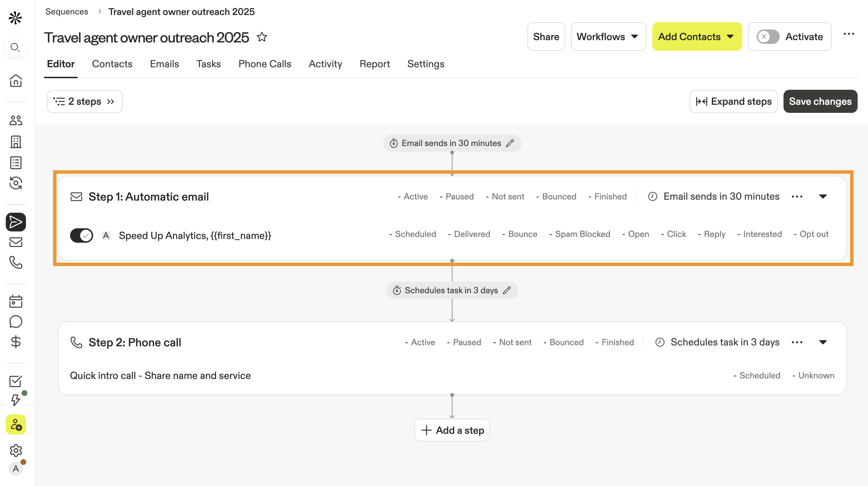Go to Home via sidebar icon
This screenshot has width=868, height=486.
(16, 81)
